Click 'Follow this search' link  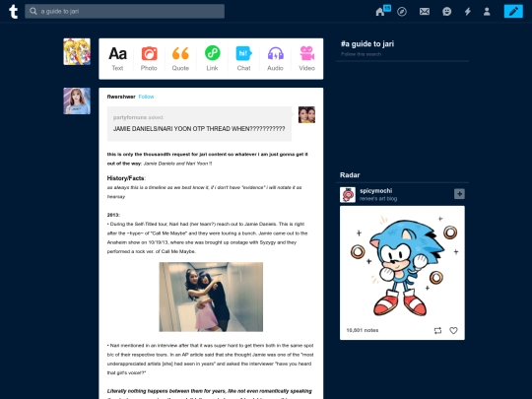[361, 54]
